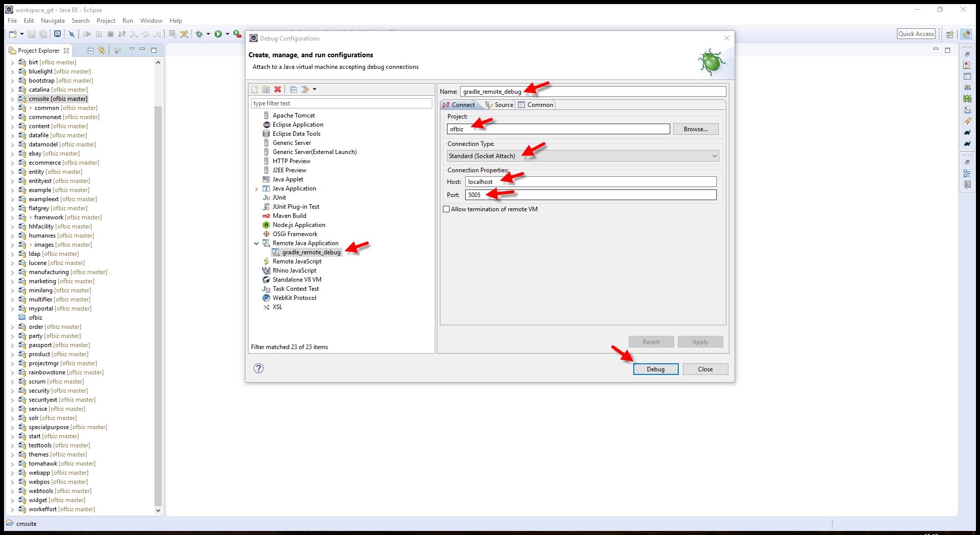Delete selected launch configuration with red X
980x535 pixels.
point(277,89)
